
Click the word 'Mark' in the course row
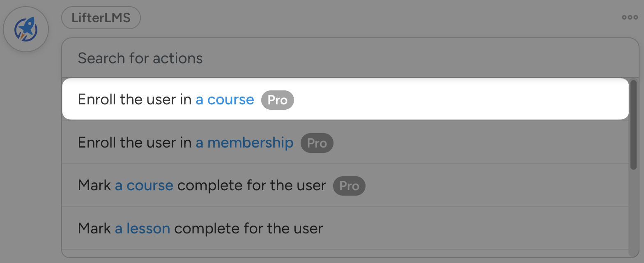point(94,186)
